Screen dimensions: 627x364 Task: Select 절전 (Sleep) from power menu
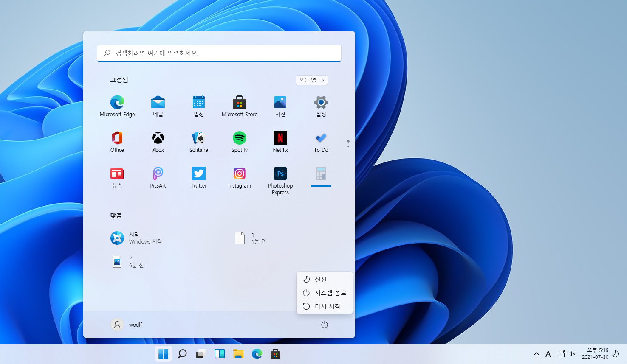(x=325, y=279)
